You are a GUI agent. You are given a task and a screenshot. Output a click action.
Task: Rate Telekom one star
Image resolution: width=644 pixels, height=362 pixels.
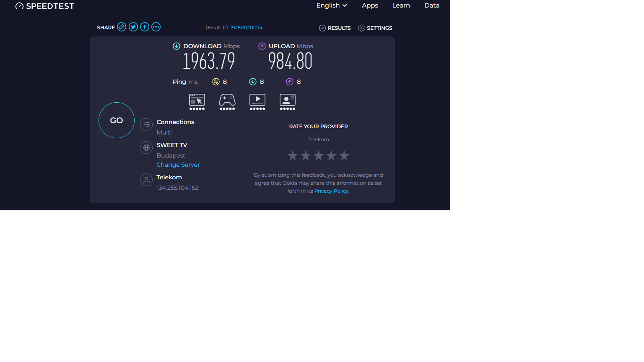point(293,156)
